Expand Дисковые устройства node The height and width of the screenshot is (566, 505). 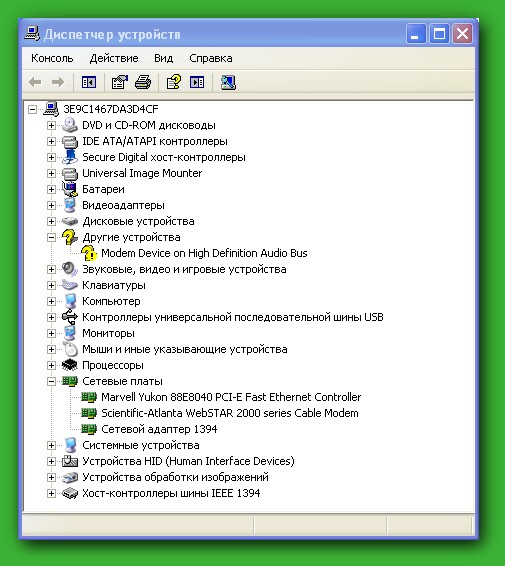tap(51, 221)
